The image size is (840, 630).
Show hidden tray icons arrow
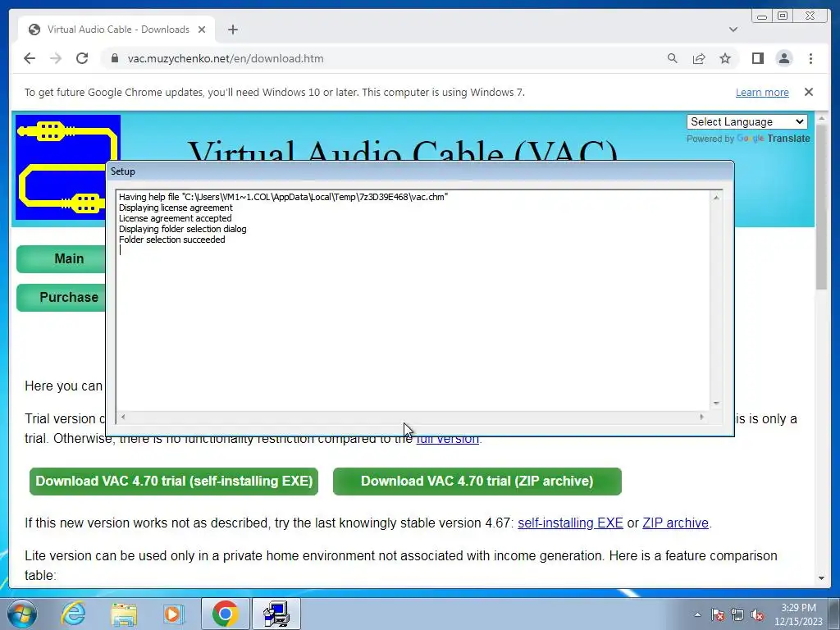tap(697, 614)
